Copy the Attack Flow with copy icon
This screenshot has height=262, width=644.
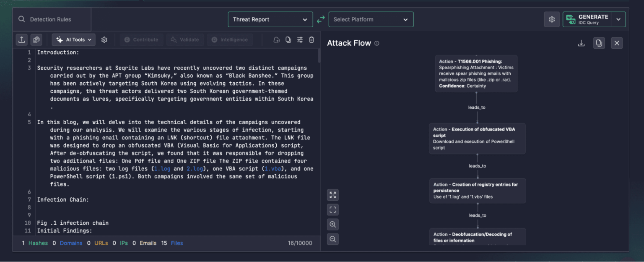point(599,43)
